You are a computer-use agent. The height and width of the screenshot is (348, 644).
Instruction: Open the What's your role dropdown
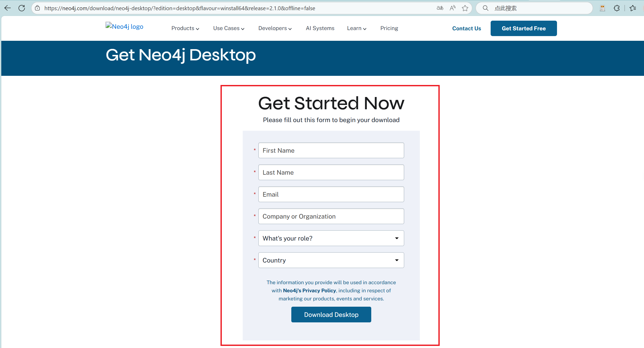tap(331, 238)
